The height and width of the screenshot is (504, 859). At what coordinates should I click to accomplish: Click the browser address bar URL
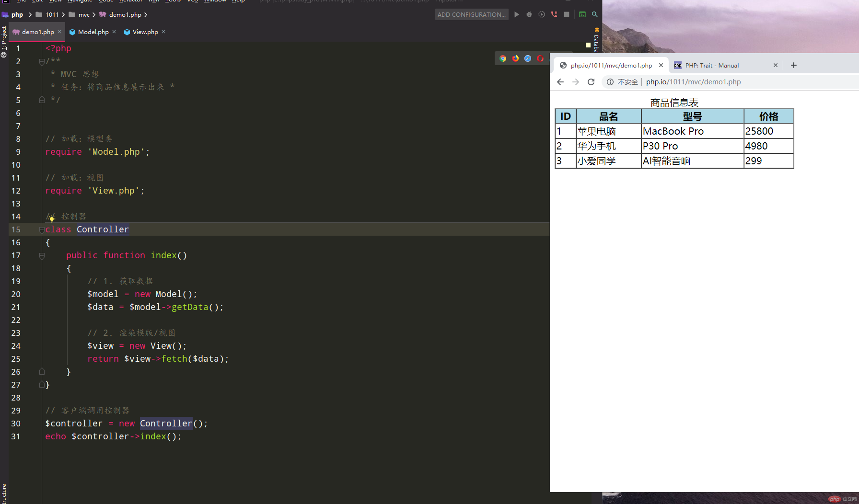(693, 82)
